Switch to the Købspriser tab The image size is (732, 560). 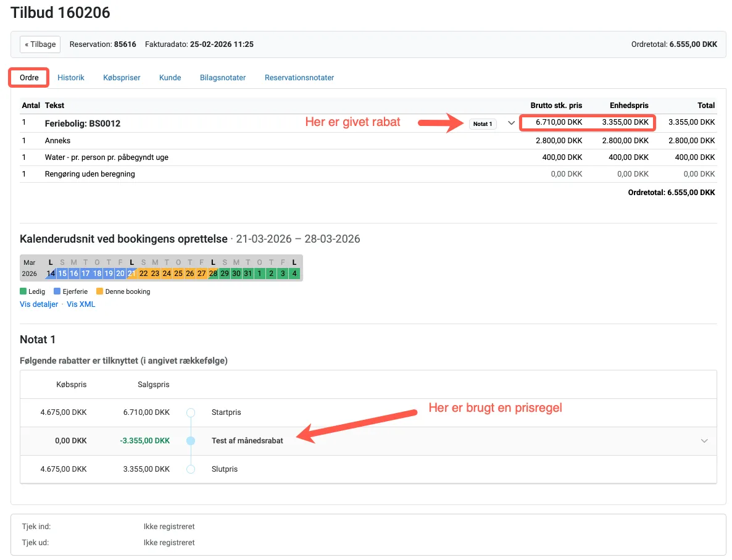click(x=122, y=78)
